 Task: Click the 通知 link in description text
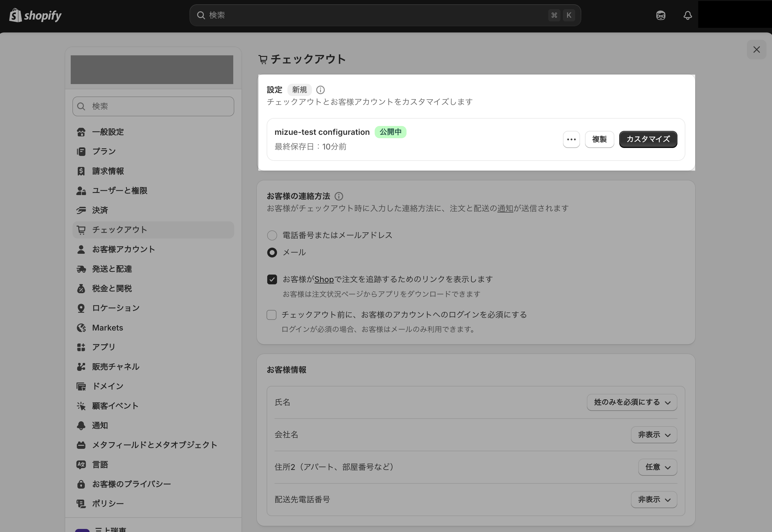click(505, 209)
